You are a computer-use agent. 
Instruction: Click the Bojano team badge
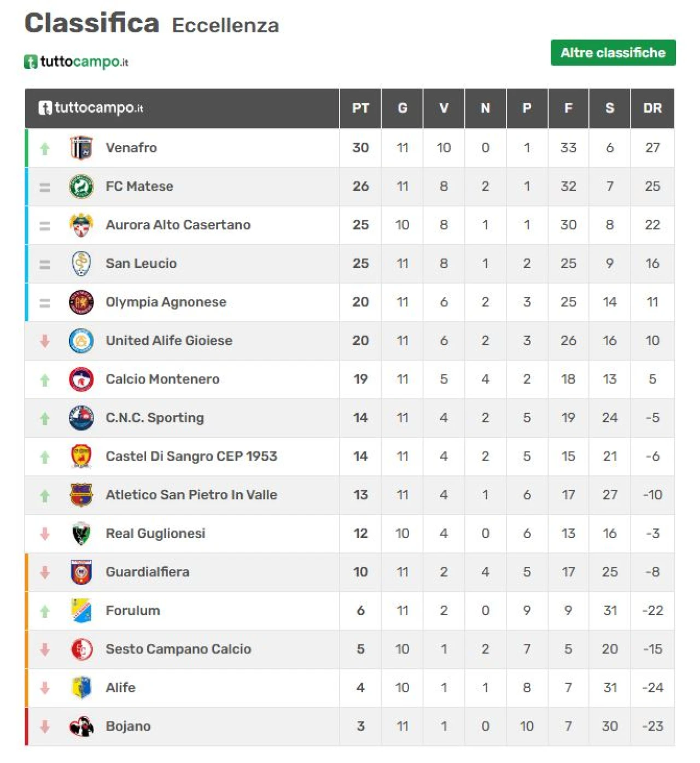coord(81,726)
